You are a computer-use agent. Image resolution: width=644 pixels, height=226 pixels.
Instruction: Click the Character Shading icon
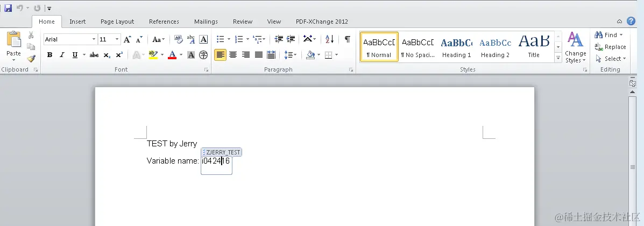pyautogui.click(x=191, y=55)
